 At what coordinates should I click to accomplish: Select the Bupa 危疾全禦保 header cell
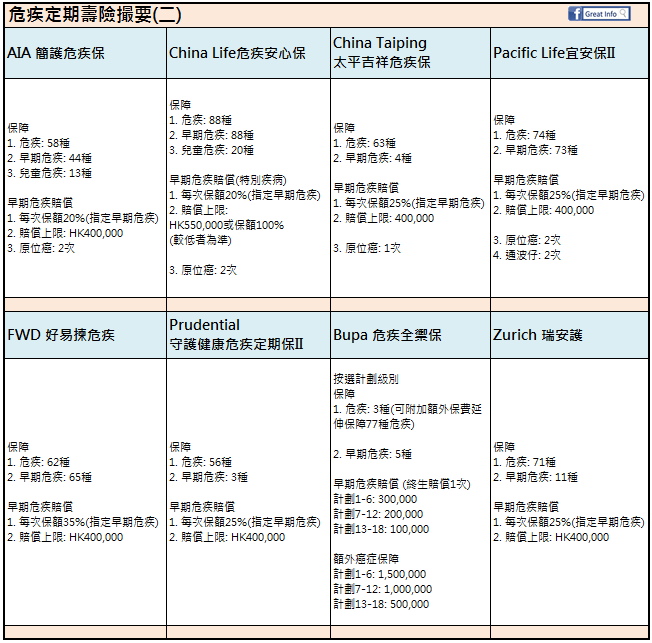point(410,335)
